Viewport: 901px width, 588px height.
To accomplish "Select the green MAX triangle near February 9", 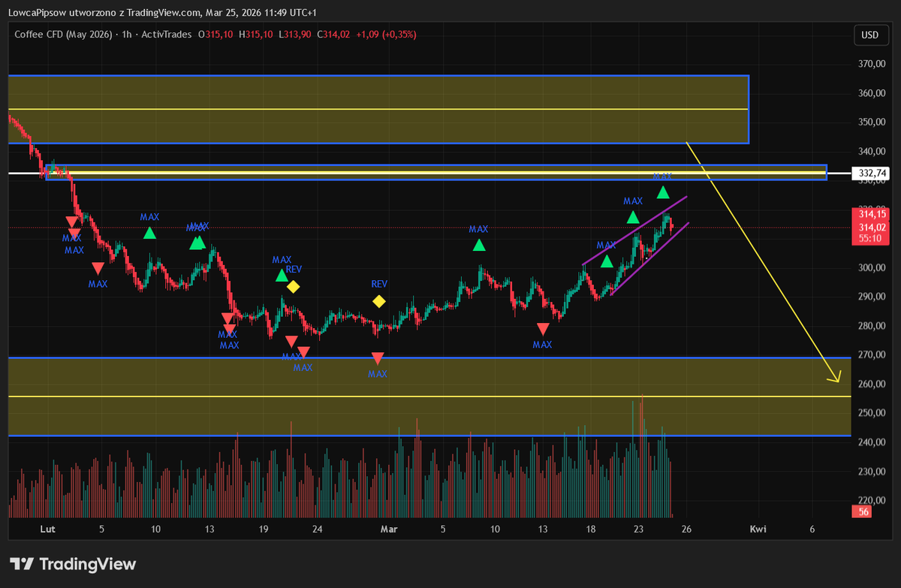I will tap(150, 233).
